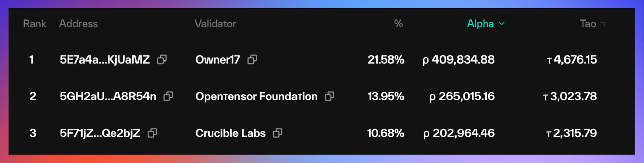
Task: Open address 5GH2aU...A8R54n link
Action: [x=108, y=96]
